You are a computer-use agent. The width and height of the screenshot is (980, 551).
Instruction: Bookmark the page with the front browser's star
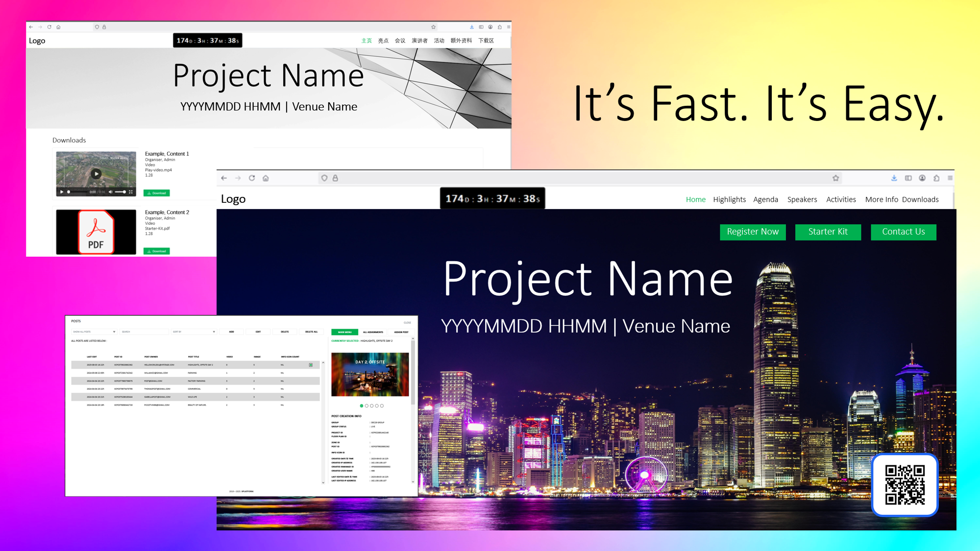pos(836,178)
